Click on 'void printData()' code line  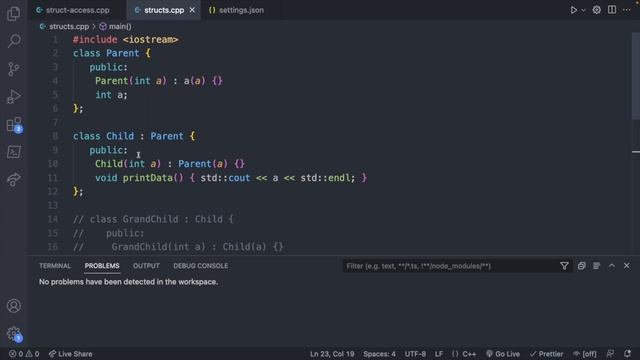click(231, 178)
